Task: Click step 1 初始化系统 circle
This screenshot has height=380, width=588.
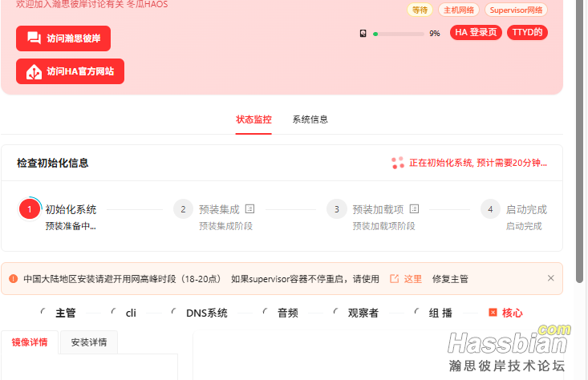Action: [30, 209]
